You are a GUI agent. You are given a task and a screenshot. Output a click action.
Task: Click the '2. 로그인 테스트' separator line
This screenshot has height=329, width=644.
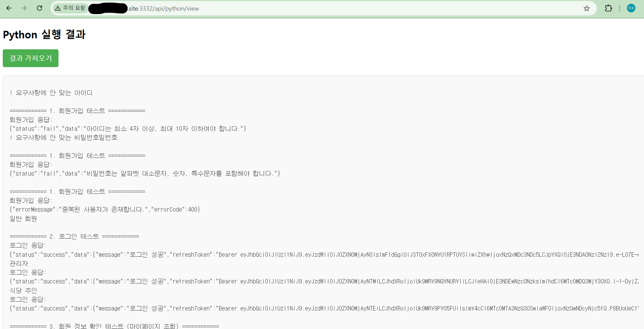74,237
